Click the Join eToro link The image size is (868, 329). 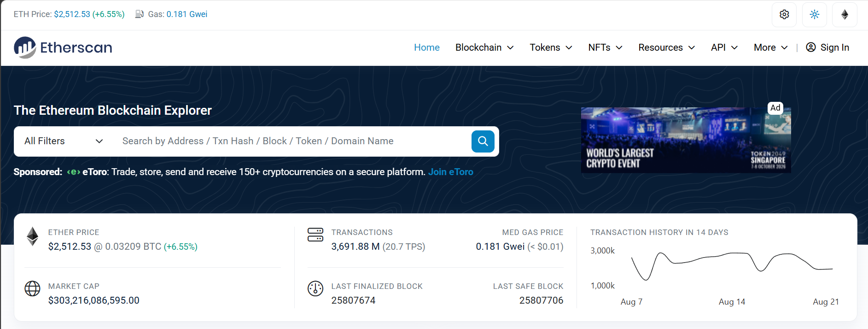coord(450,172)
